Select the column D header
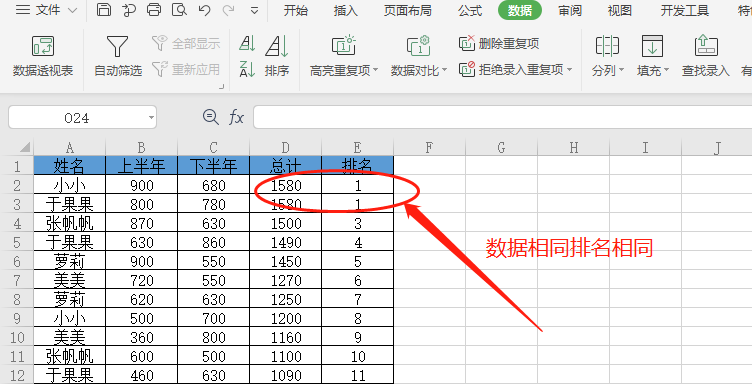752x384 pixels. pos(285,147)
